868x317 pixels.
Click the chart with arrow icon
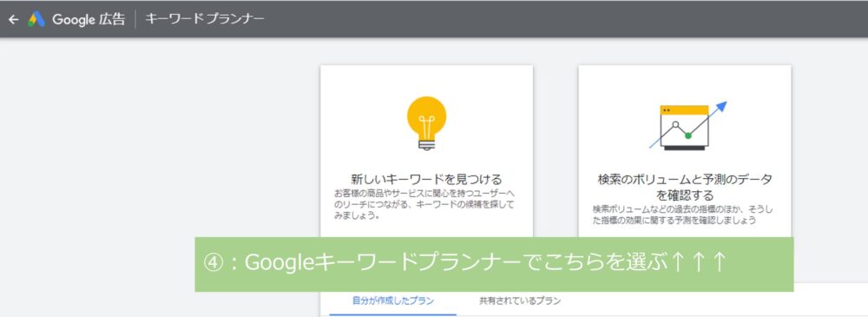[687, 126]
